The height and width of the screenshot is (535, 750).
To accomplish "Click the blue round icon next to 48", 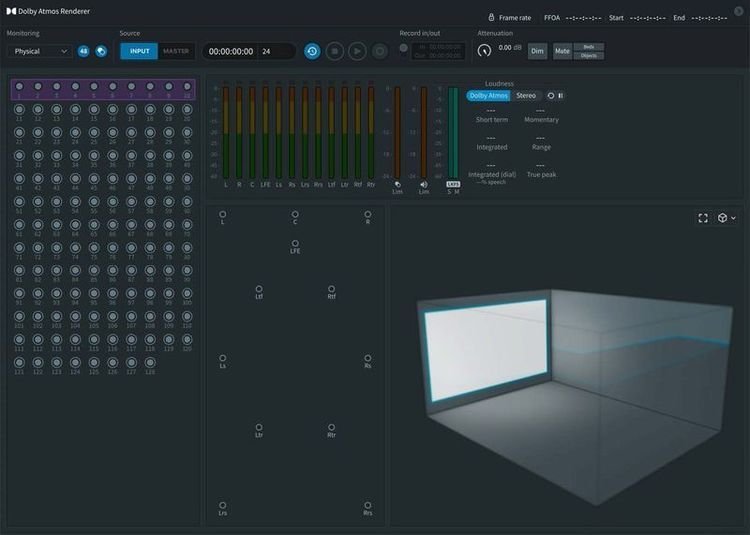I will coord(101,51).
